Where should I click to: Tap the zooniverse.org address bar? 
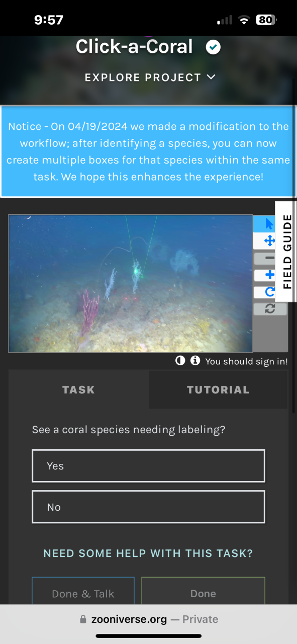(x=148, y=619)
